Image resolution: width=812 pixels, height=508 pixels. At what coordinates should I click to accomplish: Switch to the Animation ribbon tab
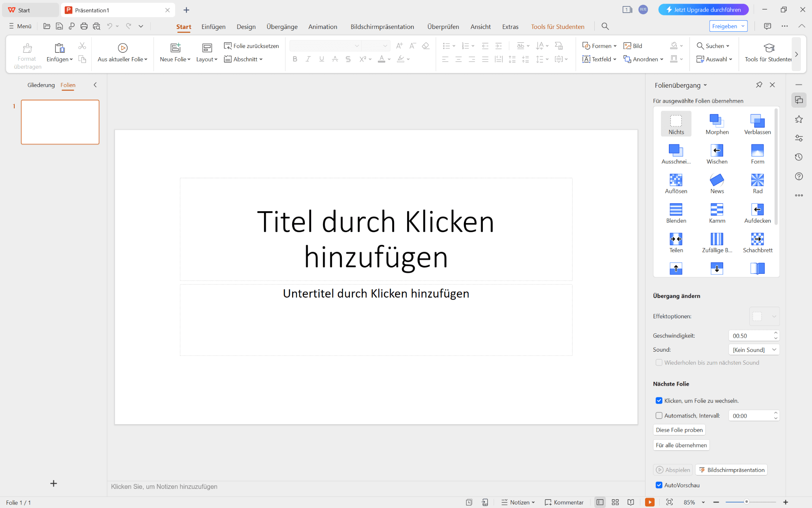tap(322, 26)
